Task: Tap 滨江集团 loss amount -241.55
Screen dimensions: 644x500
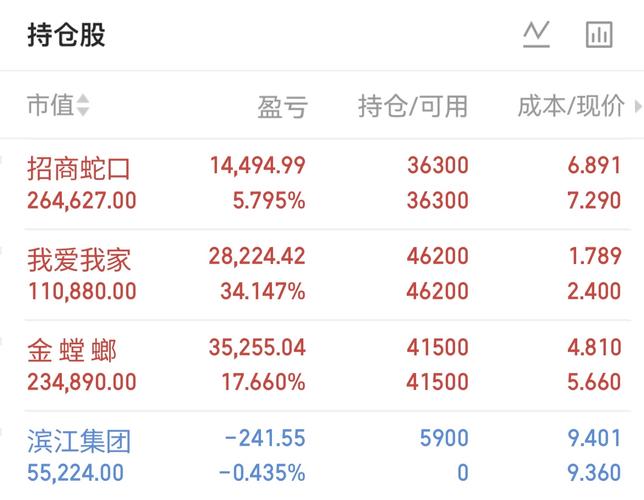Action: [x=264, y=438]
